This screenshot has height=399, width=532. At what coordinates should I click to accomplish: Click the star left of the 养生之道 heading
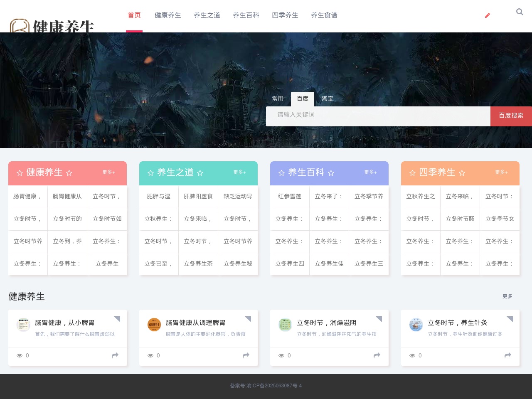pos(150,173)
